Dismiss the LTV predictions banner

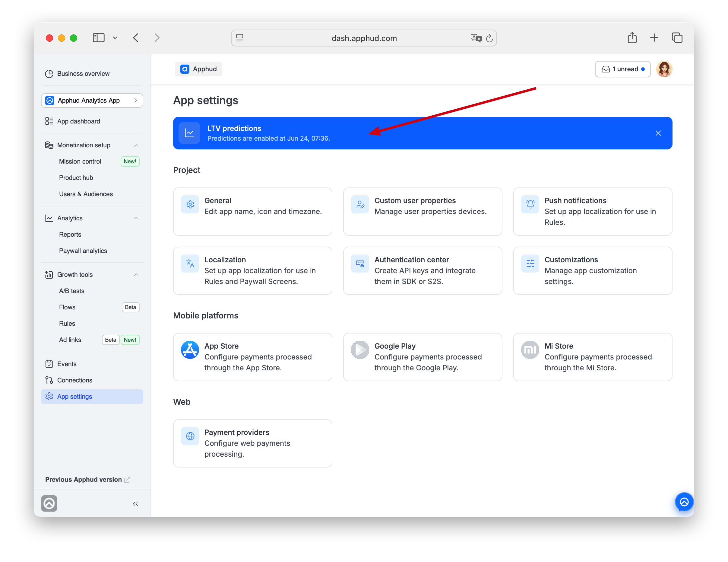point(658,133)
